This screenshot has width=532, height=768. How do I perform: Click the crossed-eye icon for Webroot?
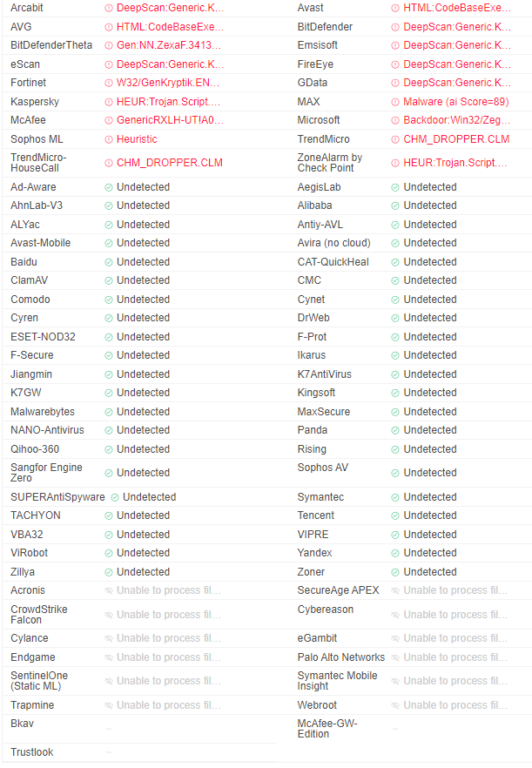[x=395, y=705]
